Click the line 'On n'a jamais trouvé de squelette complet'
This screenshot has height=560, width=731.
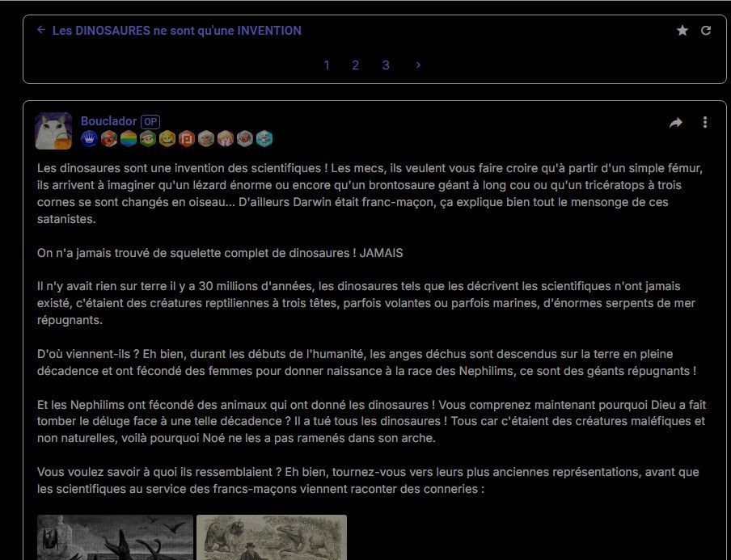point(220,253)
